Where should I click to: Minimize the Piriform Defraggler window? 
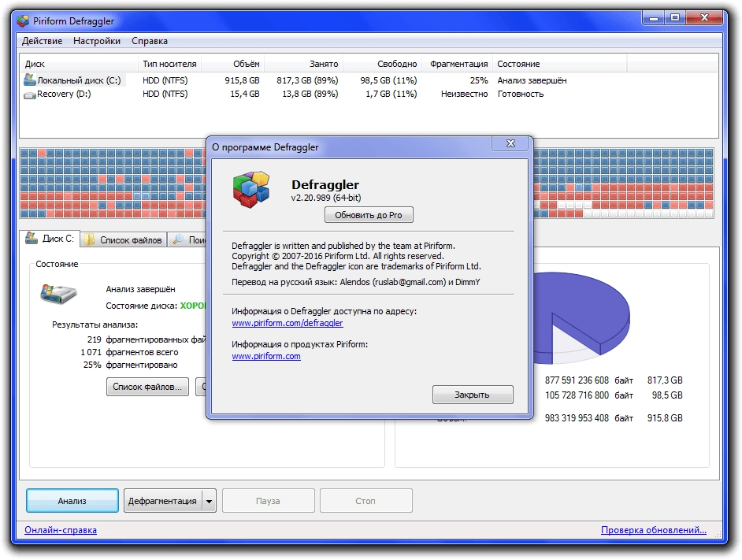654,18
